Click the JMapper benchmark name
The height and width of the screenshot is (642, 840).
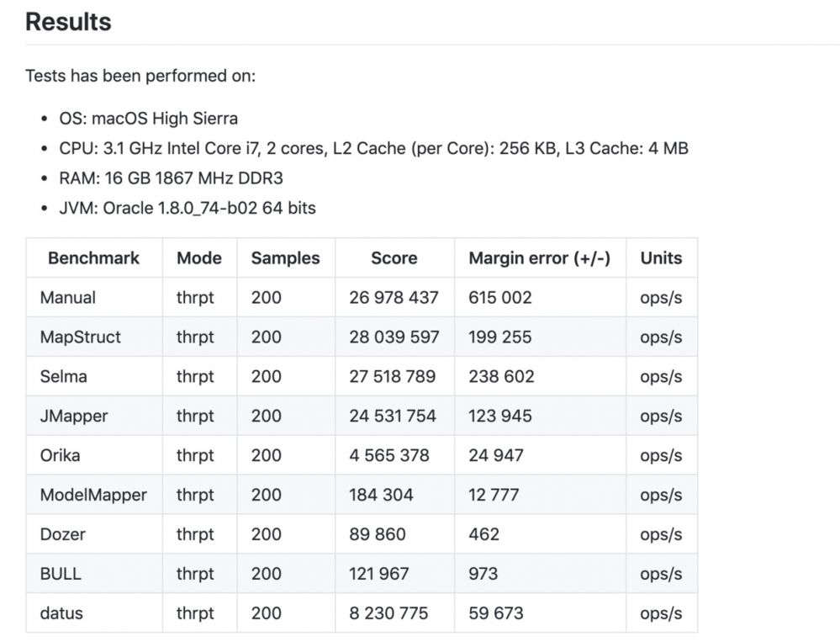point(74,417)
